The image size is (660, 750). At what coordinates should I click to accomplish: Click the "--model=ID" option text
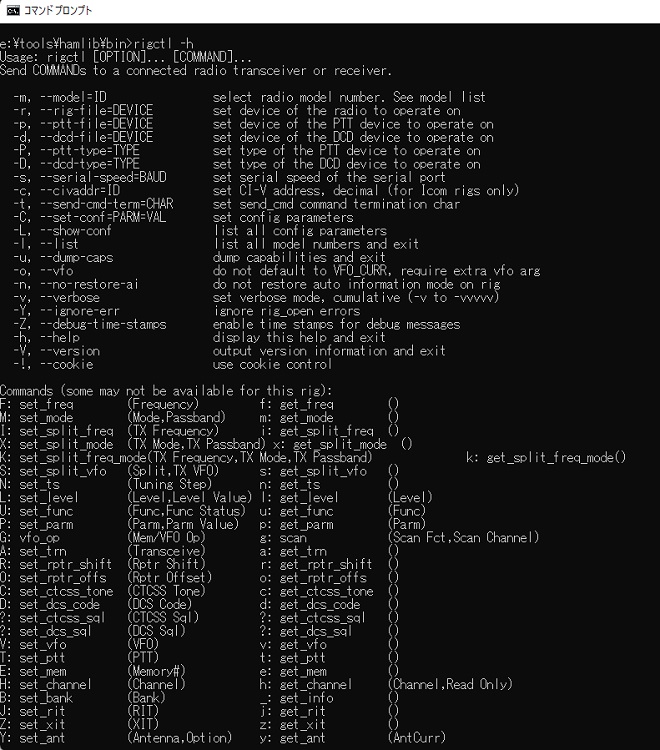tap(73, 98)
